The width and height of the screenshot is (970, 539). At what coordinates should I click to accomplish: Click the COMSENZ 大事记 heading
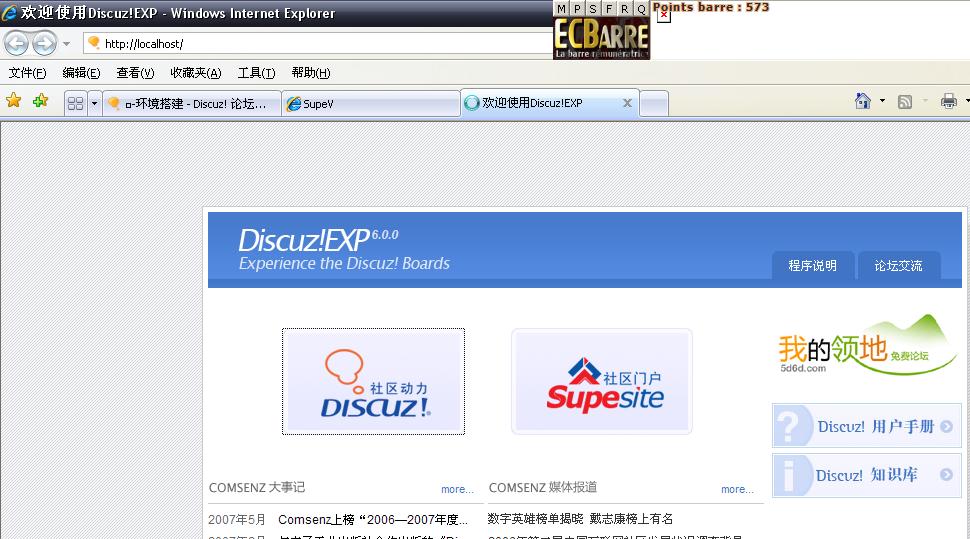point(257,488)
